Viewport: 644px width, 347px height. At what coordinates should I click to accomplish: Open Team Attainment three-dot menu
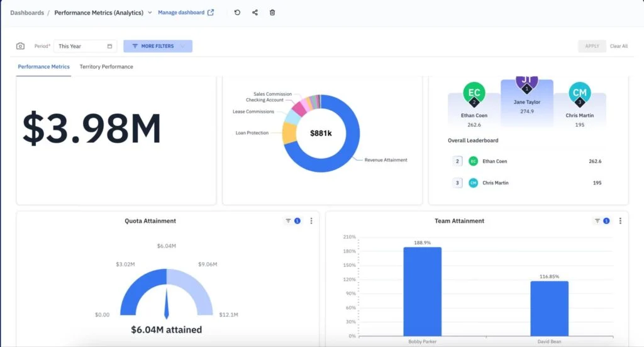coord(620,221)
